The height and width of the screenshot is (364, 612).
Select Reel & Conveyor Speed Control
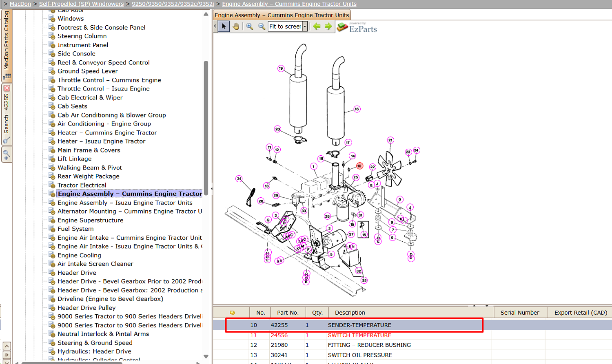[x=104, y=62]
